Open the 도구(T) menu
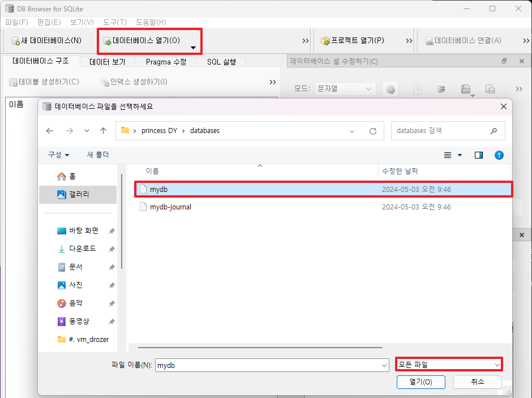532x398 pixels. [x=115, y=23]
